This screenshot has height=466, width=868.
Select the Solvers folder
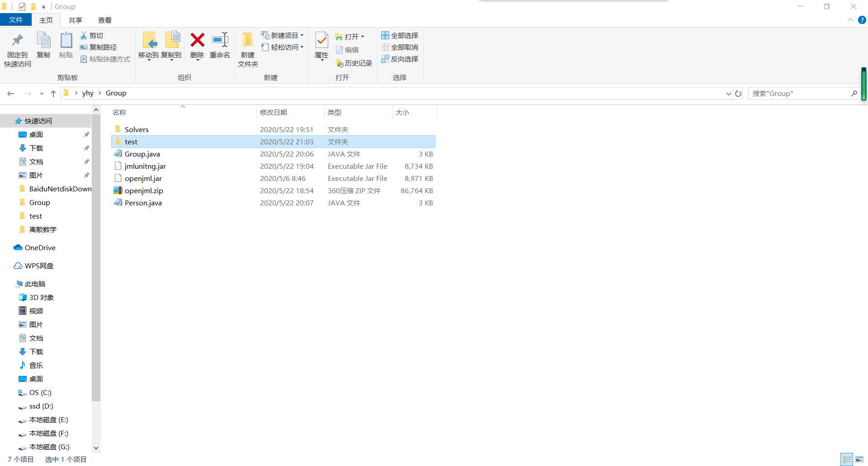pos(273,129)
